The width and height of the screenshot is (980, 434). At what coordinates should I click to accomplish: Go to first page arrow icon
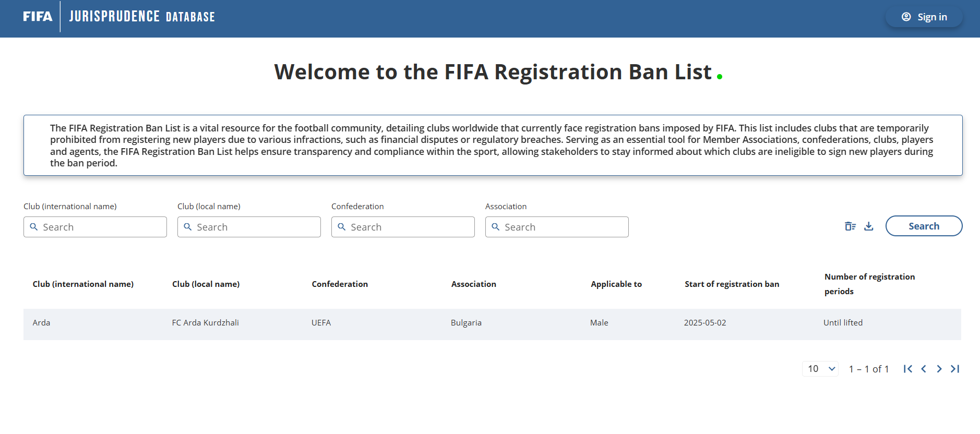[x=908, y=369]
